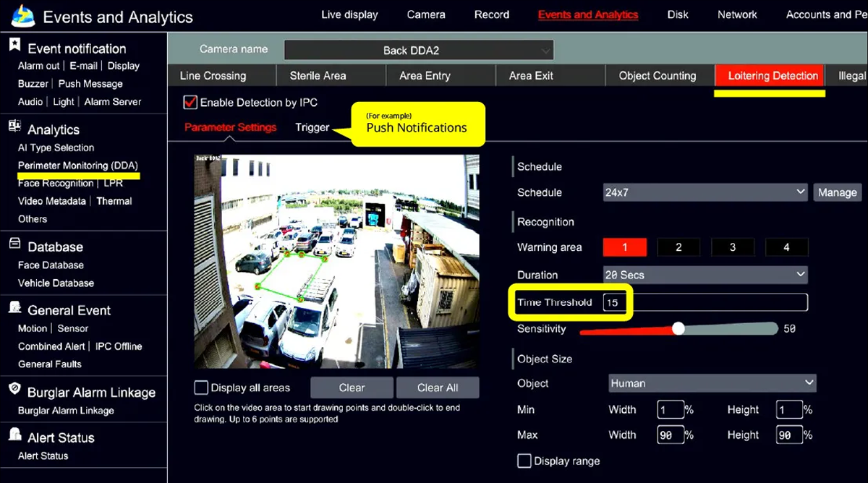Click the Event notification flag icon
The image size is (868, 483).
click(x=14, y=46)
